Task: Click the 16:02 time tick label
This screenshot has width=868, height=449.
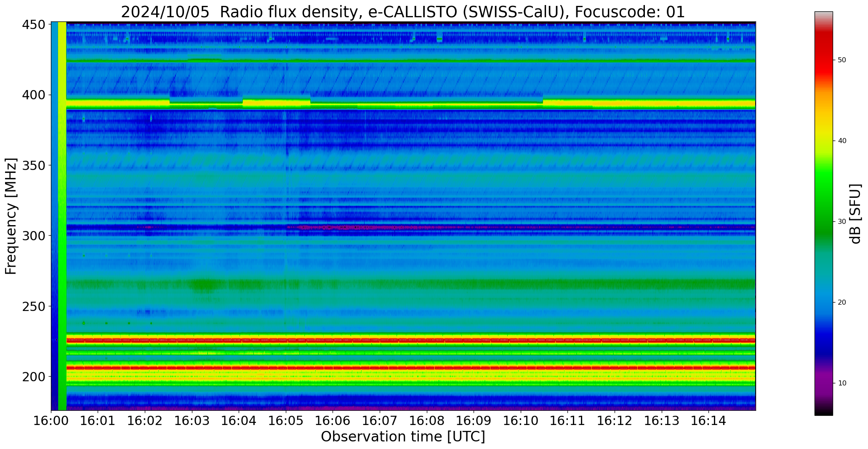Action: [145, 420]
